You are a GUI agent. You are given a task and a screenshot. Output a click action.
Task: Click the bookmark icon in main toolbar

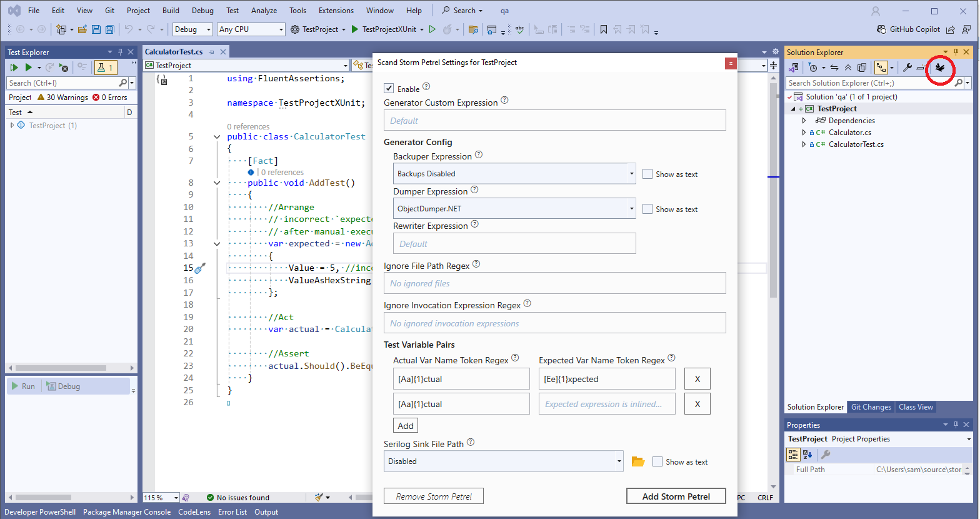[603, 29]
